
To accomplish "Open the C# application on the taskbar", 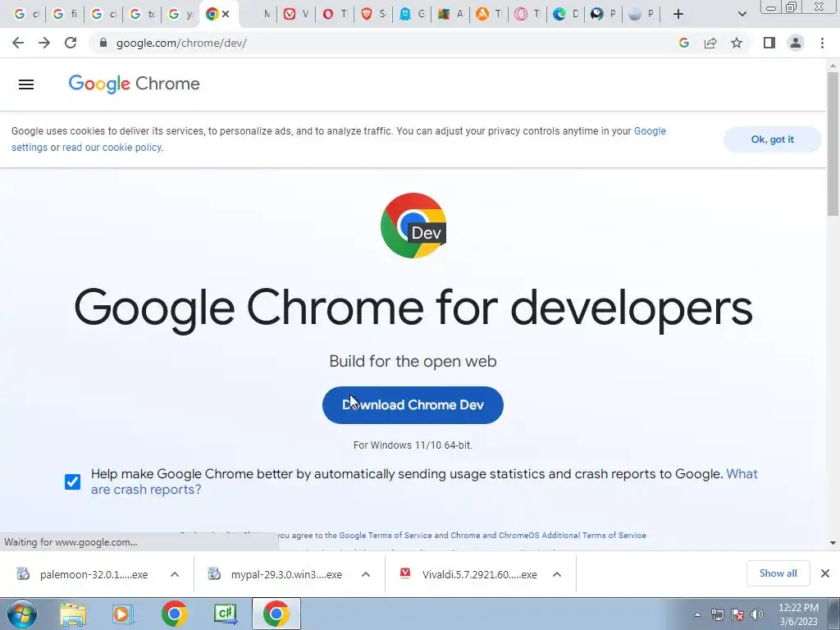I will pyautogui.click(x=226, y=614).
